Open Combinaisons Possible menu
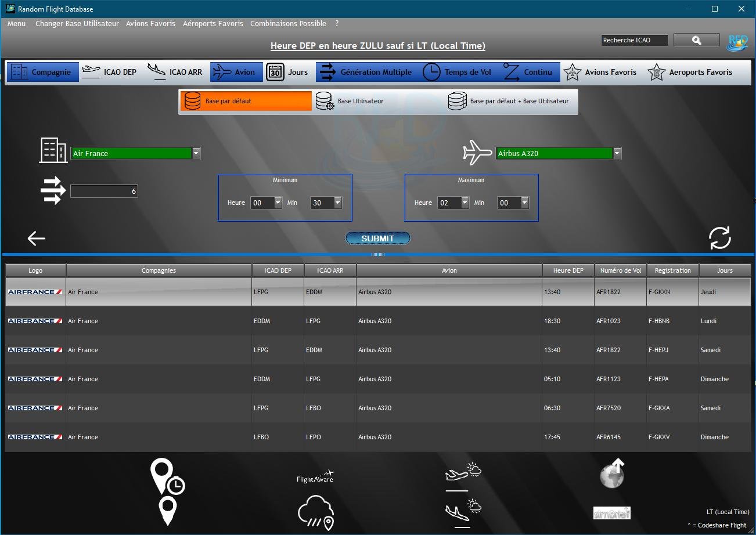This screenshot has width=756, height=535. (288, 24)
